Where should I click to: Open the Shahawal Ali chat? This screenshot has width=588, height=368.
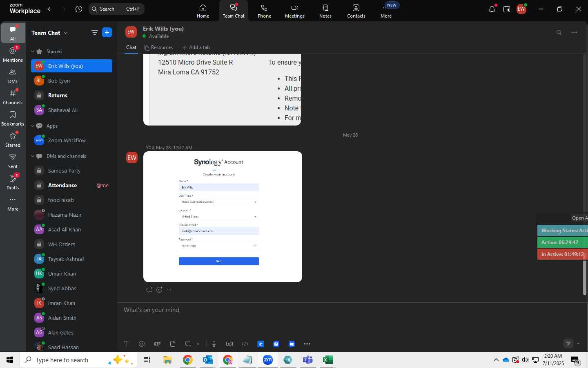pos(71,110)
